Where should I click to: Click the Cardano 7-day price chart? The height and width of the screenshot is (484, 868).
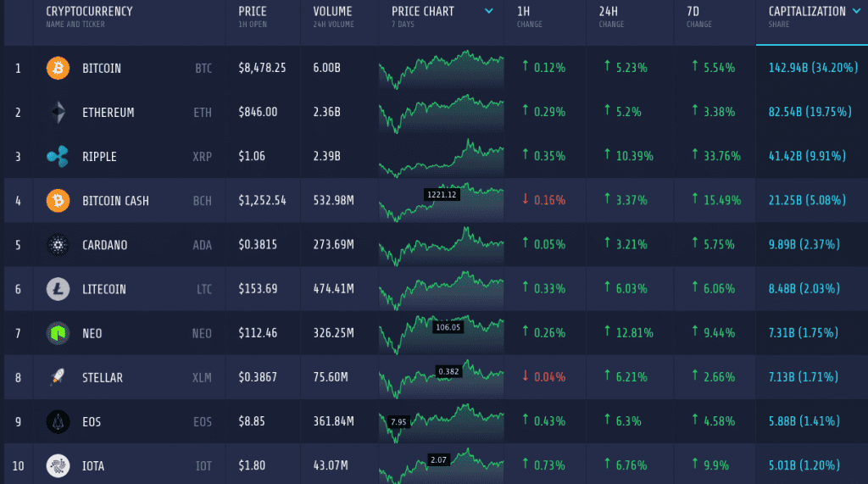pos(441,246)
